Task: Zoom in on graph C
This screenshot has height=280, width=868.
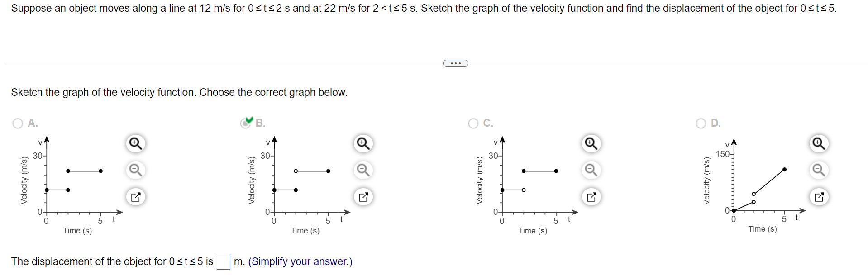Action: tap(591, 143)
